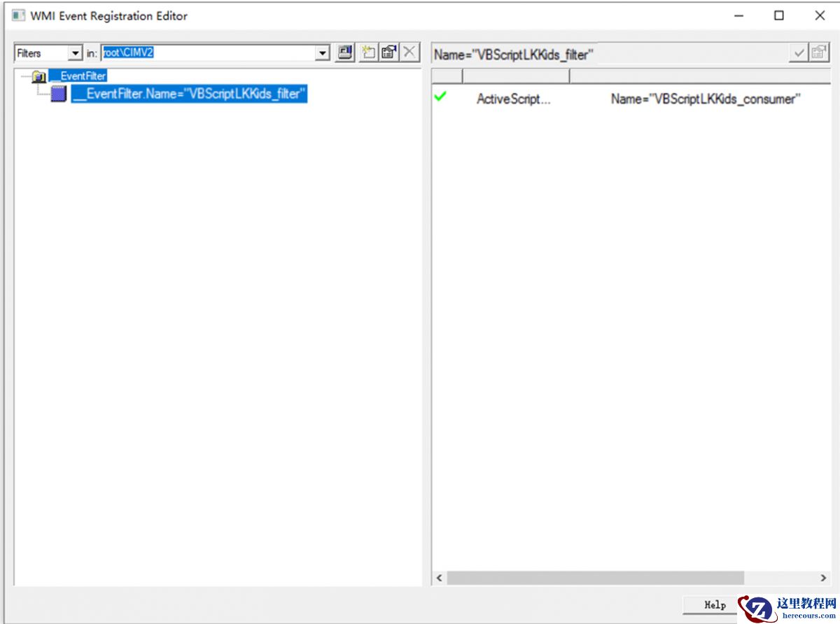Click the ActiveScript... class cell
This screenshot has width=840, height=624.
(x=514, y=99)
